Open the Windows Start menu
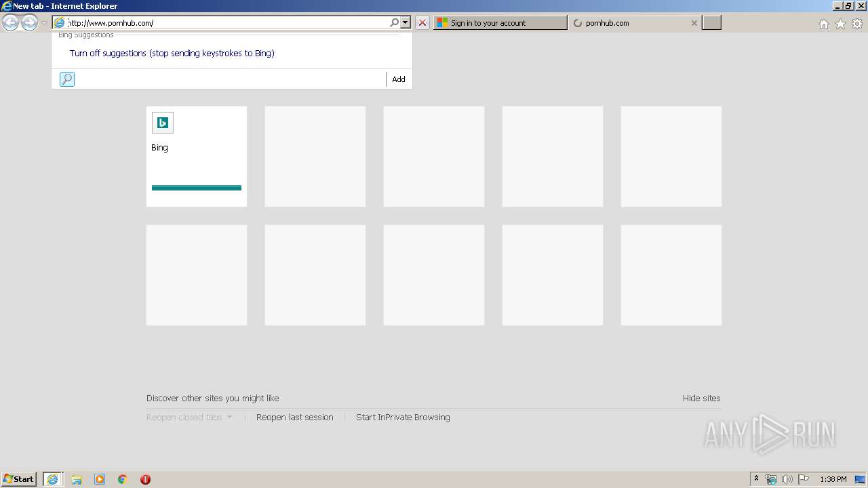The width and height of the screenshot is (868, 488). 18,479
